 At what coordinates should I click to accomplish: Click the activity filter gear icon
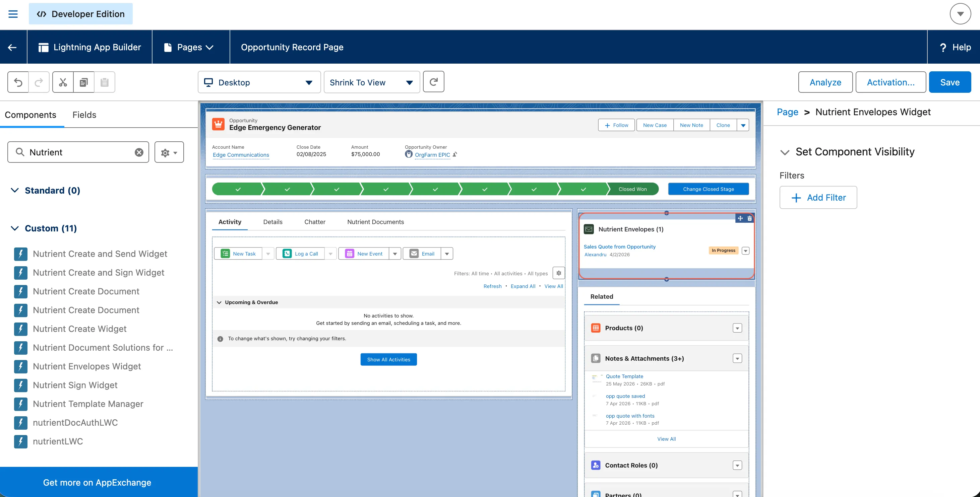tap(558, 273)
